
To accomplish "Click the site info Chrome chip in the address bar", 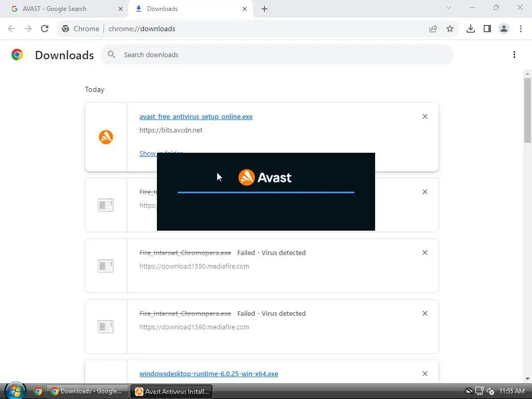I will 81,29.
